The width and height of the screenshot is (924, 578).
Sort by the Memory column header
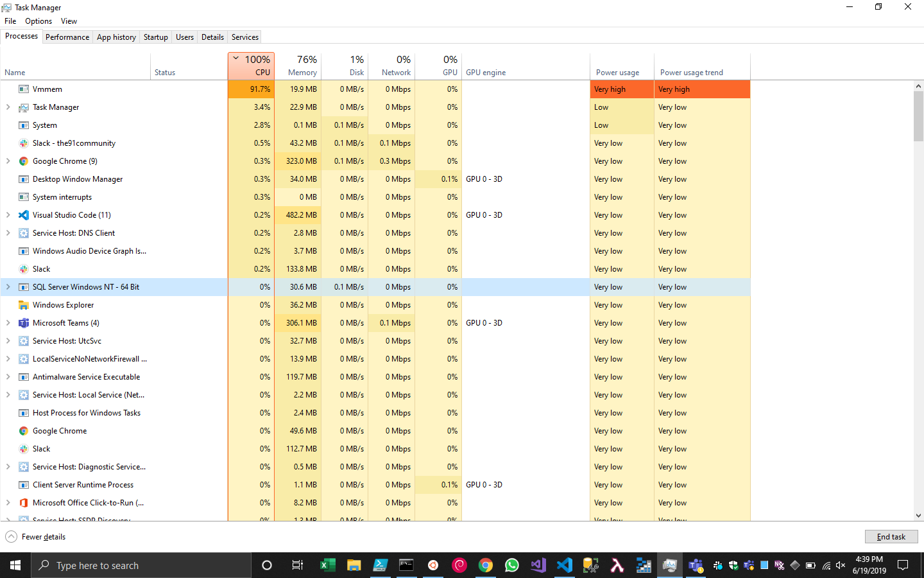(x=298, y=66)
